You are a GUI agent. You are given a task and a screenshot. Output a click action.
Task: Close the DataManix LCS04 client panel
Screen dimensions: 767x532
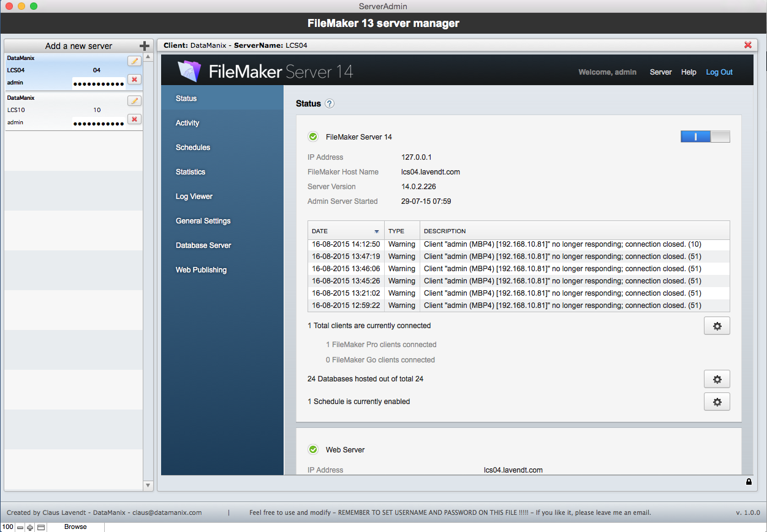[748, 45]
